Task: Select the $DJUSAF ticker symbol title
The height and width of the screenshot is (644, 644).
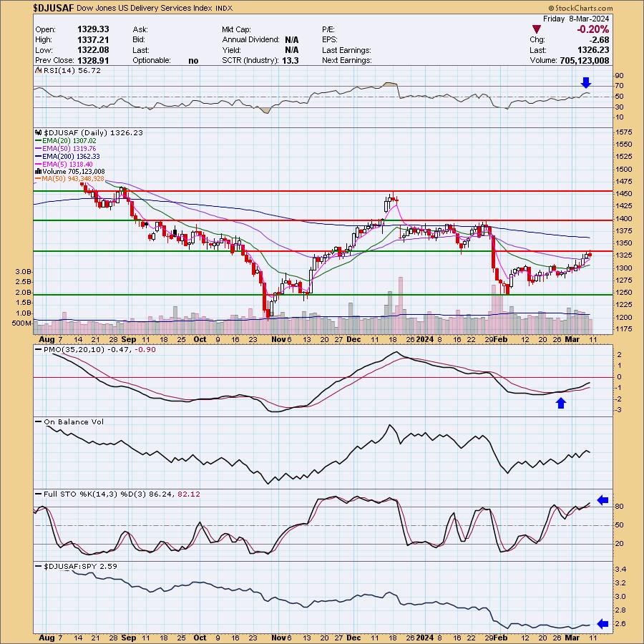Action: click(x=54, y=8)
